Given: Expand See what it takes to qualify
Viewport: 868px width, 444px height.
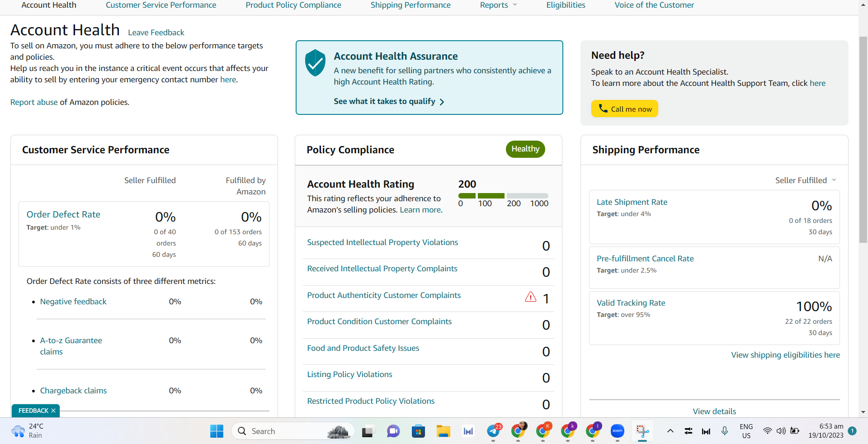Looking at the screenshot, I should (389, 101).
